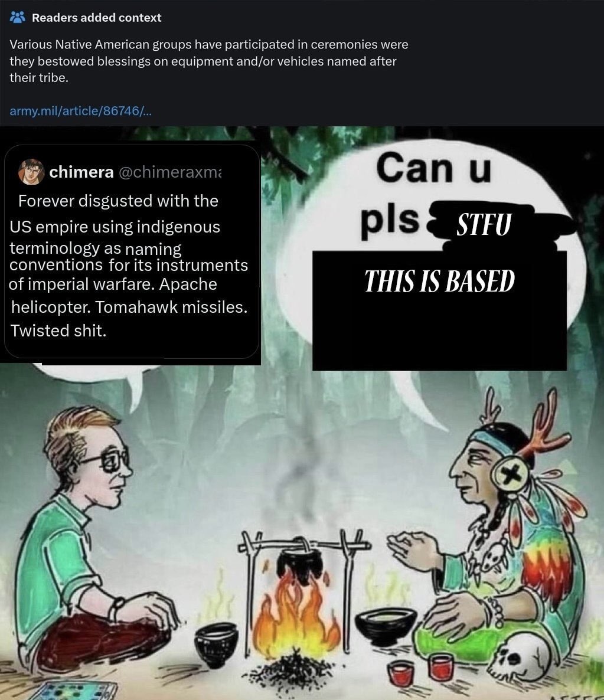Click the chimera display name

(81, 172)
